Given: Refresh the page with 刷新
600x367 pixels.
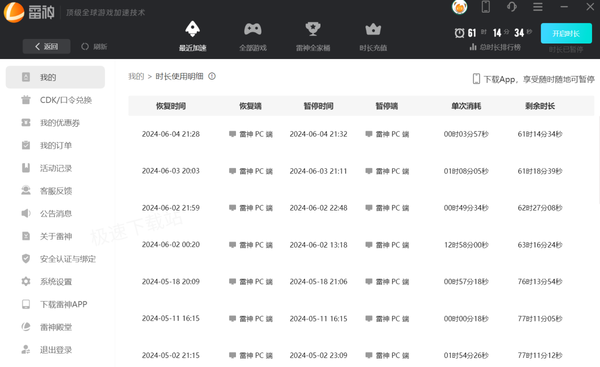Looking at the screenshot, I should [x=94, y=46].
